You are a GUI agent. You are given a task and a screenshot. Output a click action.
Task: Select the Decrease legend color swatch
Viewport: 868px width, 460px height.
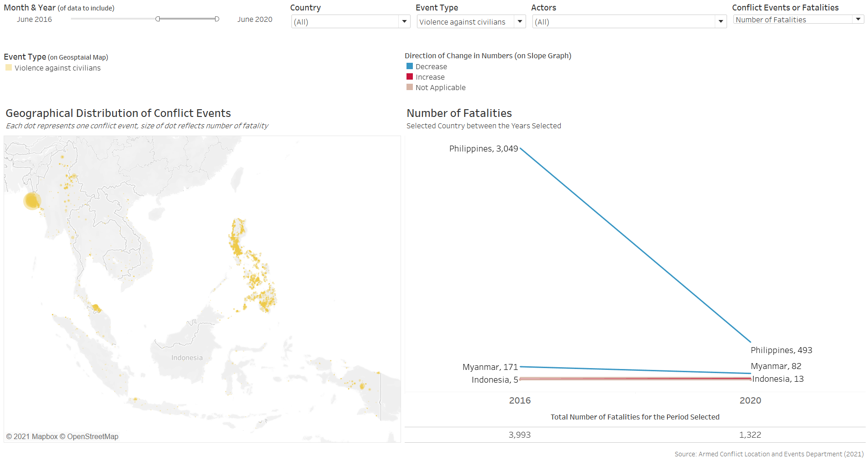[410, 66]
